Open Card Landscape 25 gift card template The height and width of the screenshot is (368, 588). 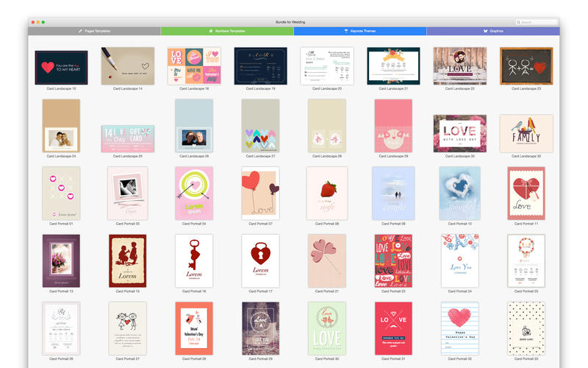pyautogui.click(x=127, y=139)
